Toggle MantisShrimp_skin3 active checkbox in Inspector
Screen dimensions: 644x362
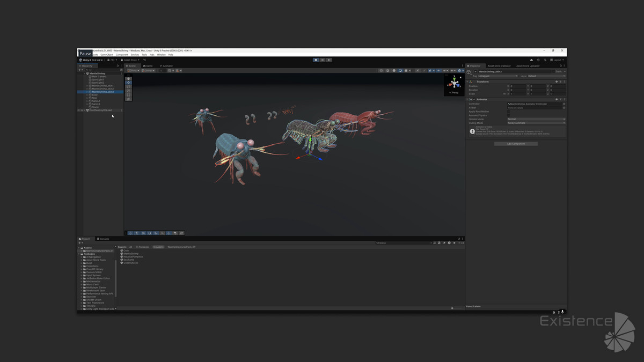(475, 71)
